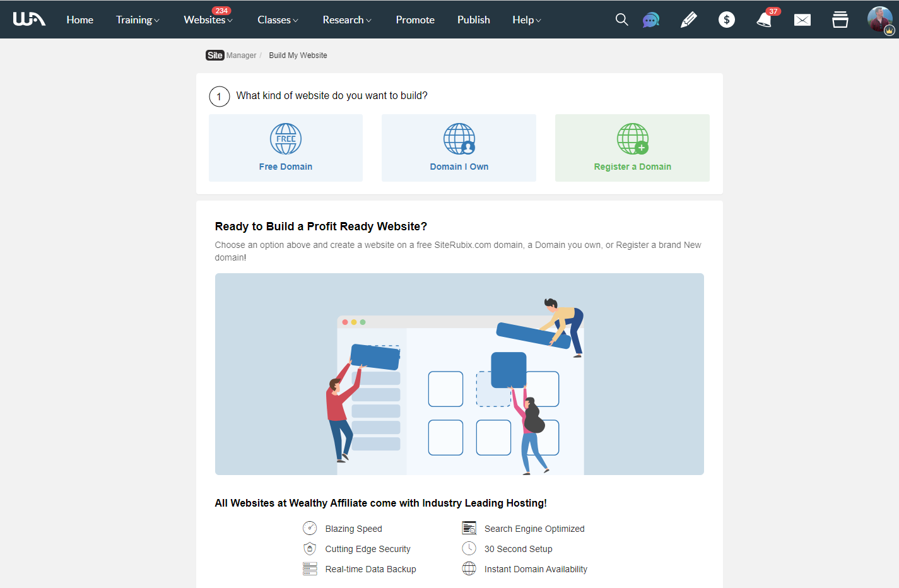Select the Free Domain label
The width and height of the screenshot is (899, 588).
pos(286,167)
